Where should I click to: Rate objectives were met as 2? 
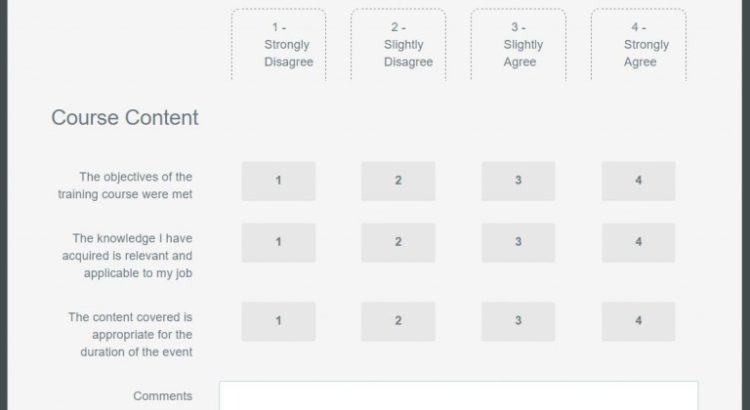point(398,181)
